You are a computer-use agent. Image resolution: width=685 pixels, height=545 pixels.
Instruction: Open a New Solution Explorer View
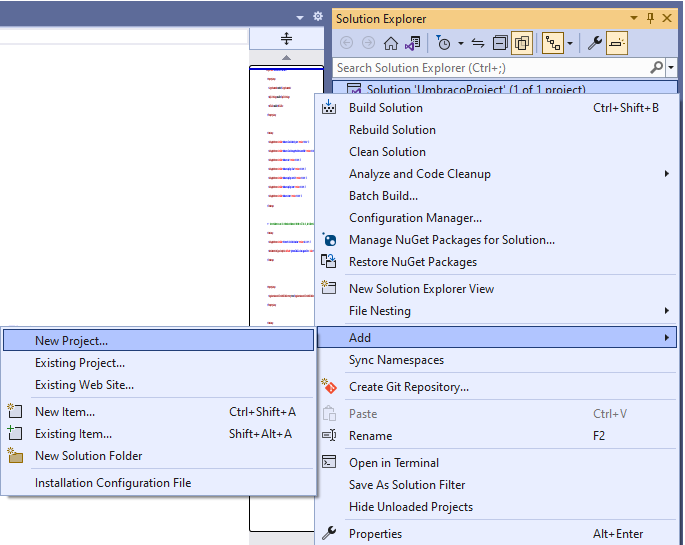[498, 289]
